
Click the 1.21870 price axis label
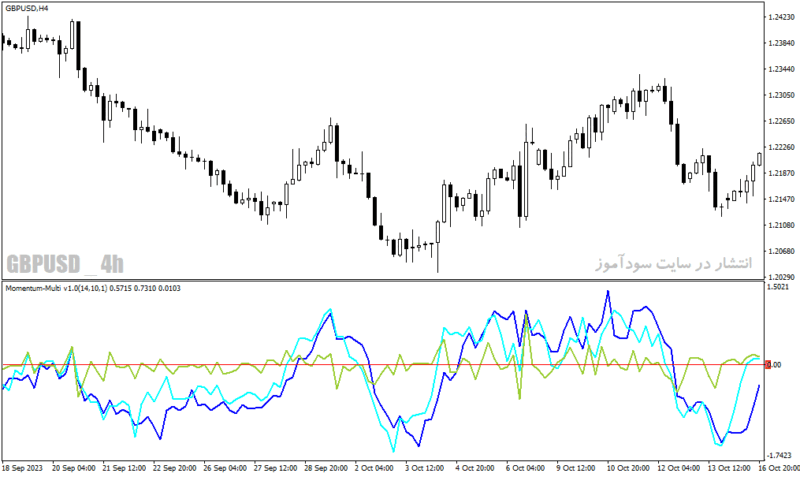[x=782, y=173]
